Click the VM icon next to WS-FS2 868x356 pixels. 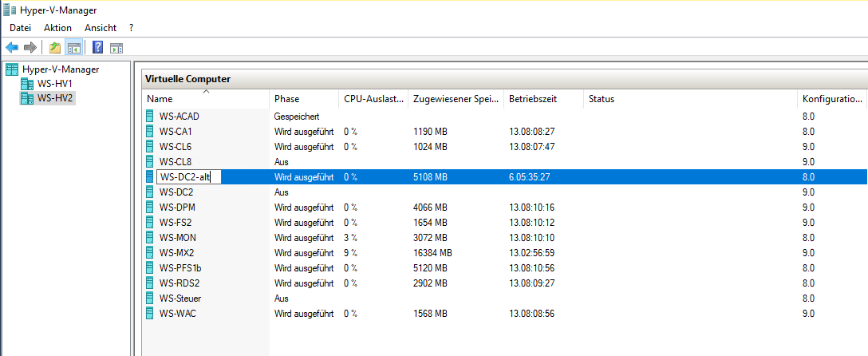click(149, 223)
